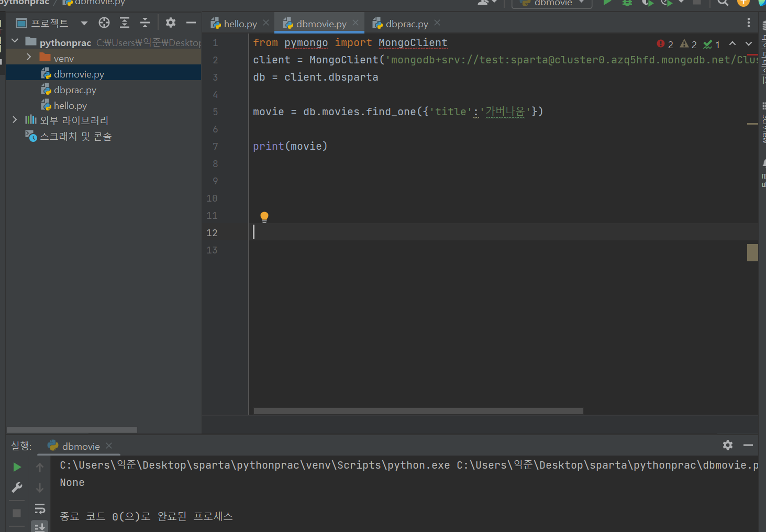Open 스크래치 및 콘솔 node
The image size is (766, 532).
tap(75, 137)
